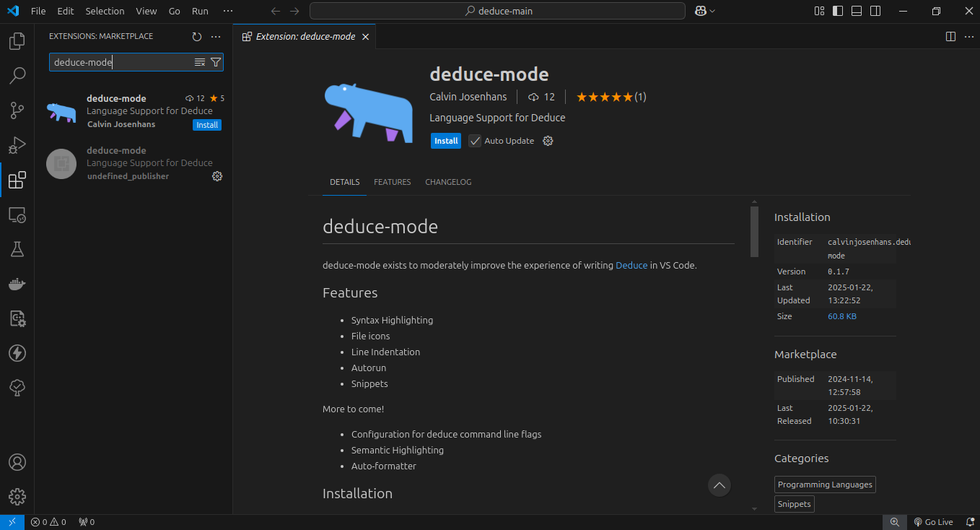Show errors and warnings in status bar

(48, 522)
